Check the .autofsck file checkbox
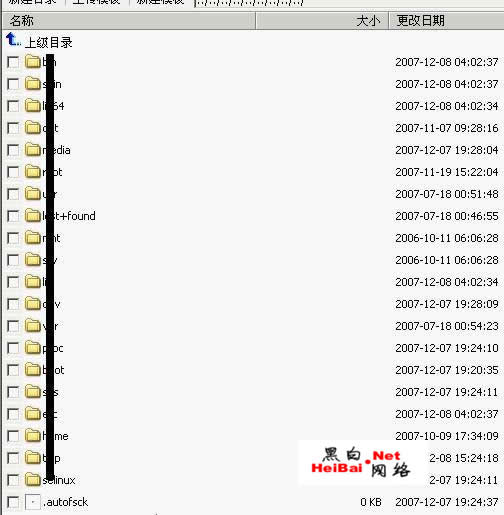 (13, 502)
